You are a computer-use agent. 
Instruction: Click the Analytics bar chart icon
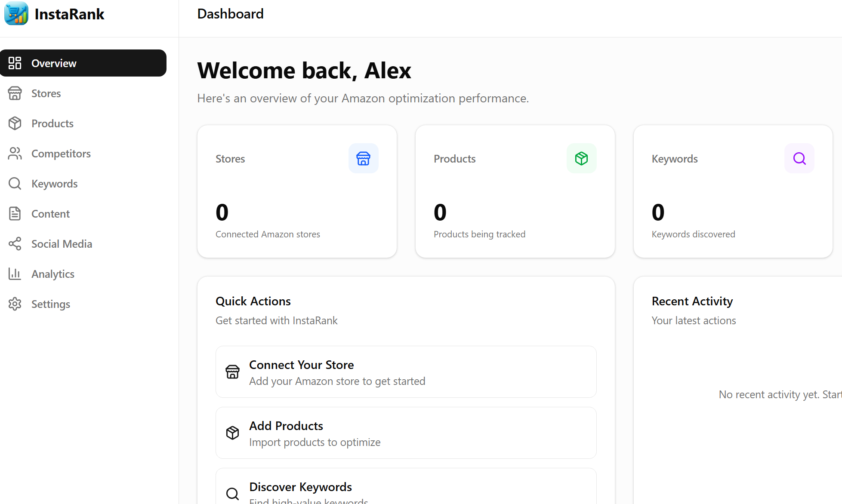coord(15,274)
